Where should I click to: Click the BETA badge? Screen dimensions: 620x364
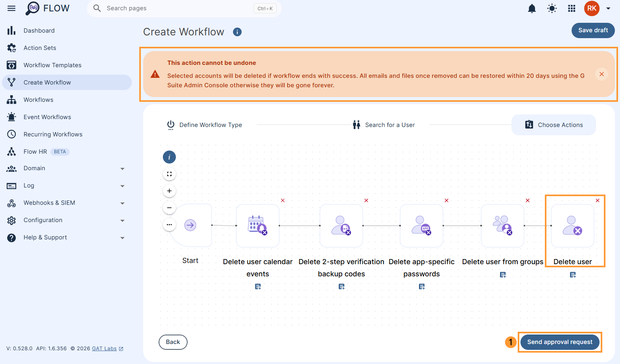coord(60,152)
